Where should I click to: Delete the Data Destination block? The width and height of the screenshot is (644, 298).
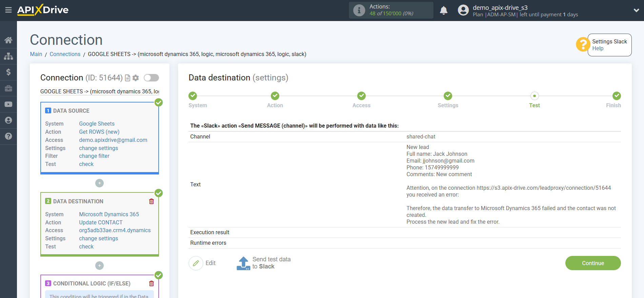[152, 201]
